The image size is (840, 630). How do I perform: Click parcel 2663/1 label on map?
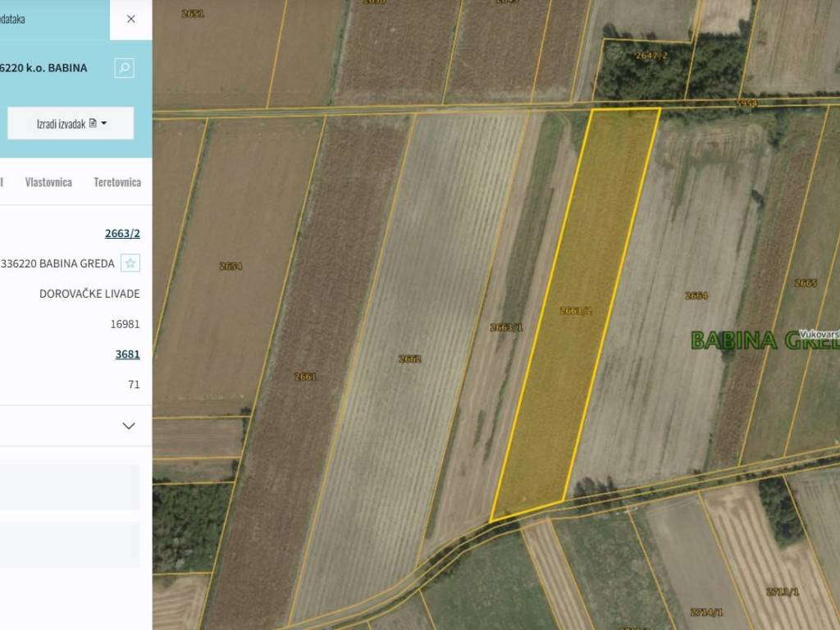click(506, 327)
